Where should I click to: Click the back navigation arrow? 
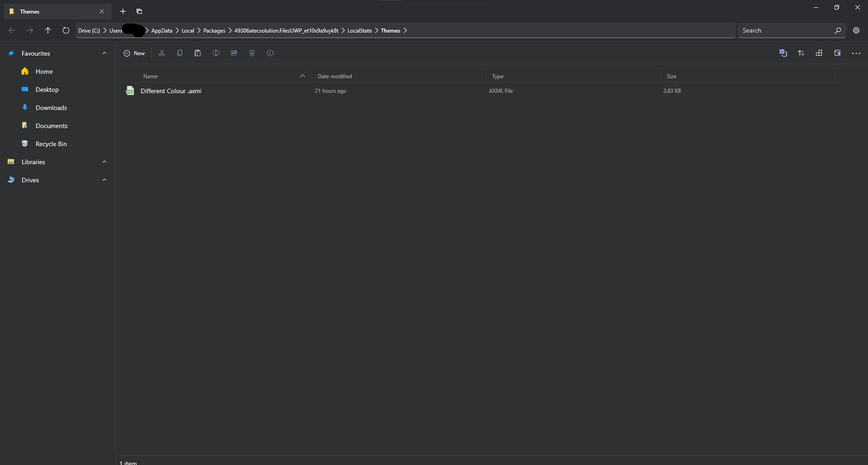pyautogui.click(x=12, y=30)
